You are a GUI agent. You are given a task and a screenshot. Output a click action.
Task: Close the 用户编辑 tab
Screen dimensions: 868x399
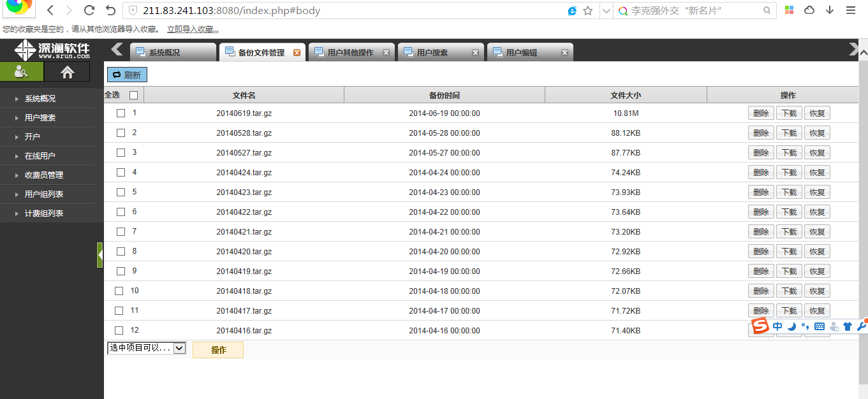564,53
